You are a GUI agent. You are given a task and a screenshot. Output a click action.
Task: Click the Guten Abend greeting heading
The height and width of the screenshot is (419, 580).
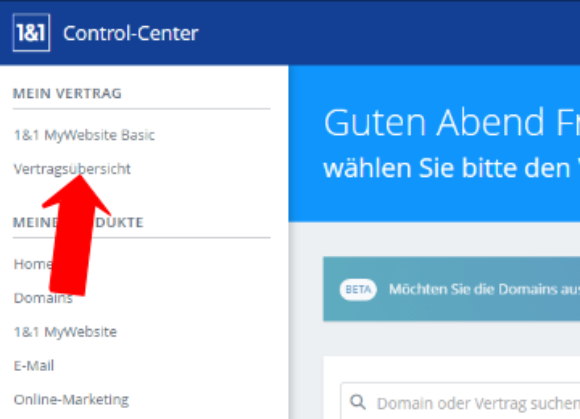click(452, 122)
